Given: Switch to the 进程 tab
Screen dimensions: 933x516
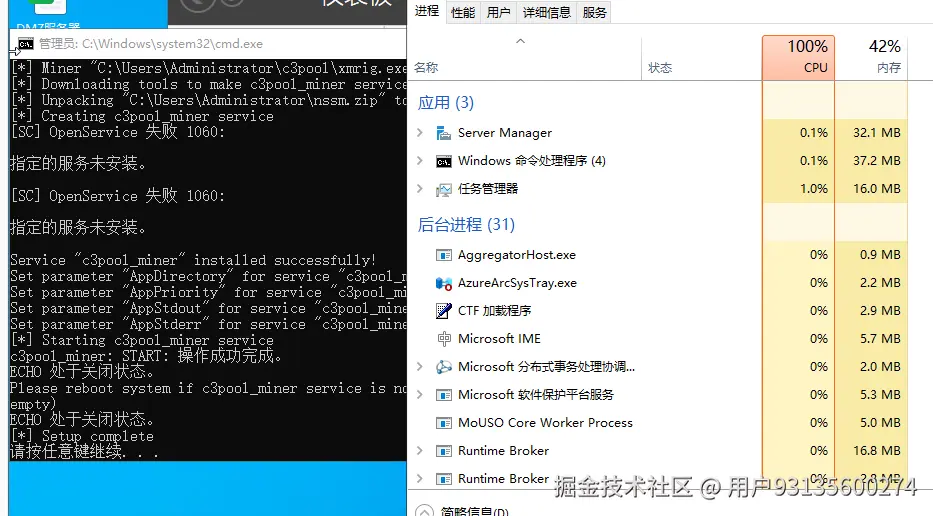Looking at the screenshot, I should tap(427, 11).
